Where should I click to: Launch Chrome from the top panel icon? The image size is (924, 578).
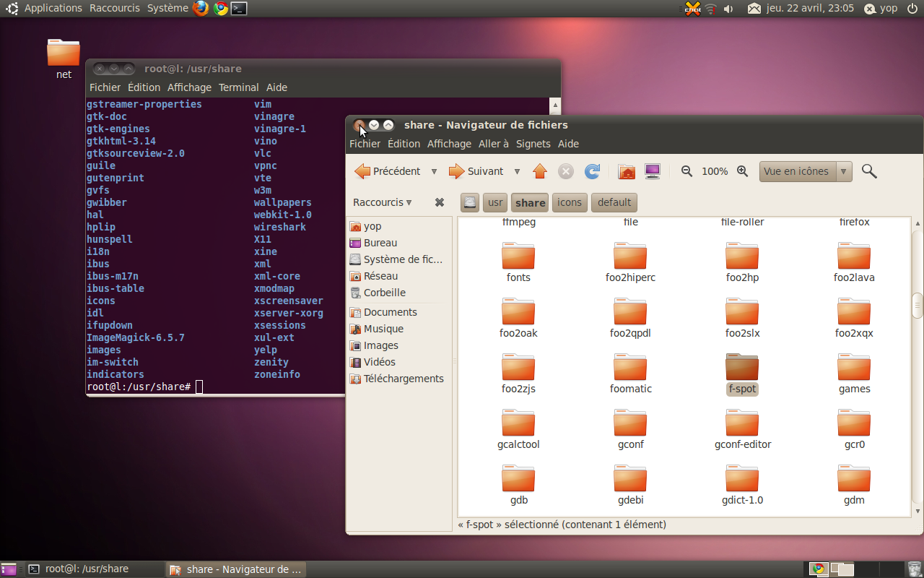pyautogui.click(x=220, y=8)
